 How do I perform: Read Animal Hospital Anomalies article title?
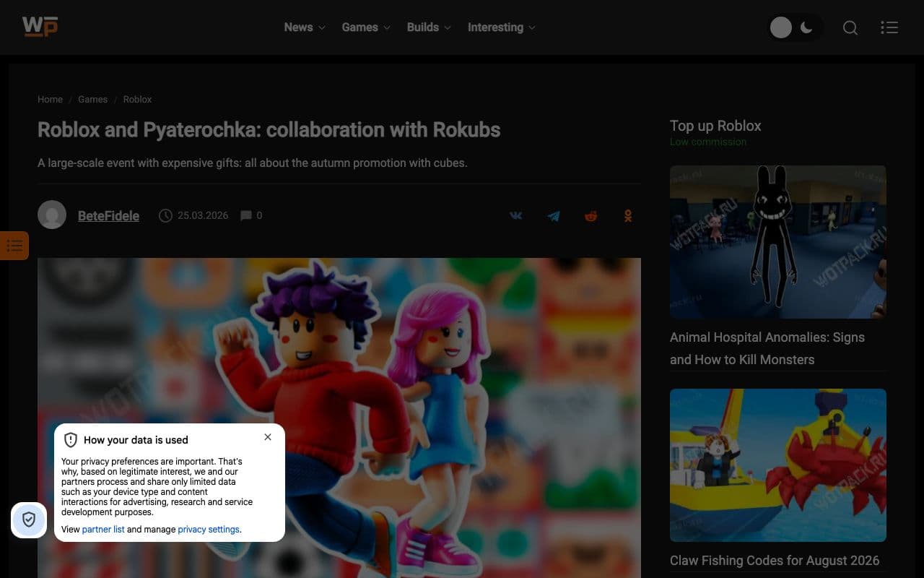tap(767, 348)
